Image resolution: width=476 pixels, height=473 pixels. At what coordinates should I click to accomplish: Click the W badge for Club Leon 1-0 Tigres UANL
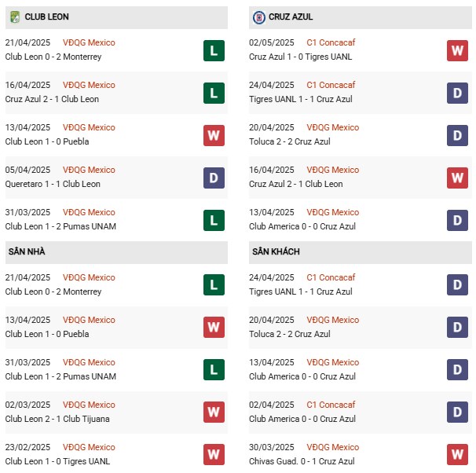pyautogui.click(x=214, y=455)
